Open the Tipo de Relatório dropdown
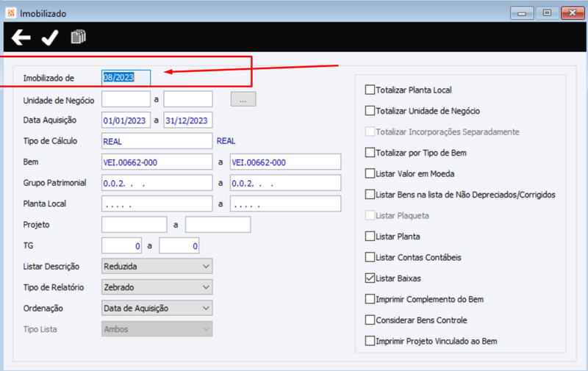 click(157, 287)
